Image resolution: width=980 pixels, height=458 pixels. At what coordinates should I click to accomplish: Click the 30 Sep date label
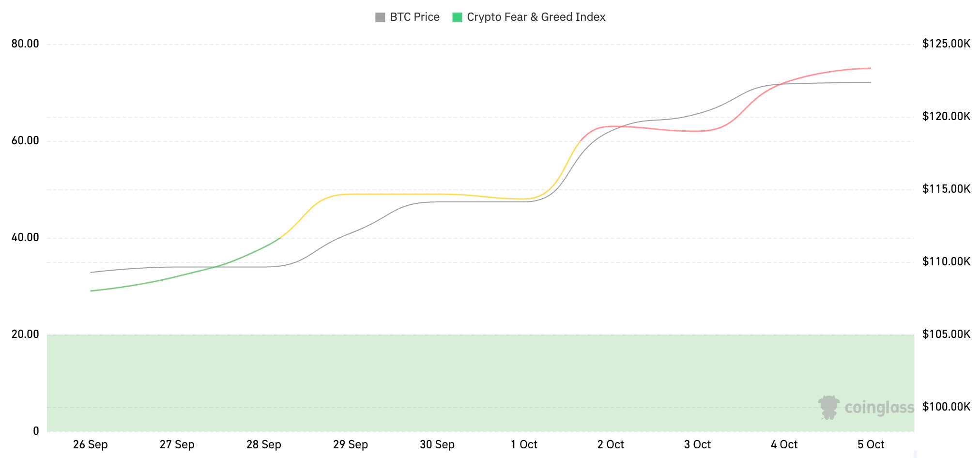[x=437, y=444]
